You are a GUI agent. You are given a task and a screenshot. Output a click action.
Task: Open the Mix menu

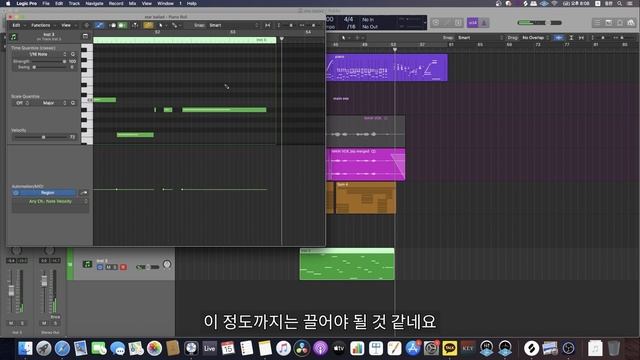point(132,3)
